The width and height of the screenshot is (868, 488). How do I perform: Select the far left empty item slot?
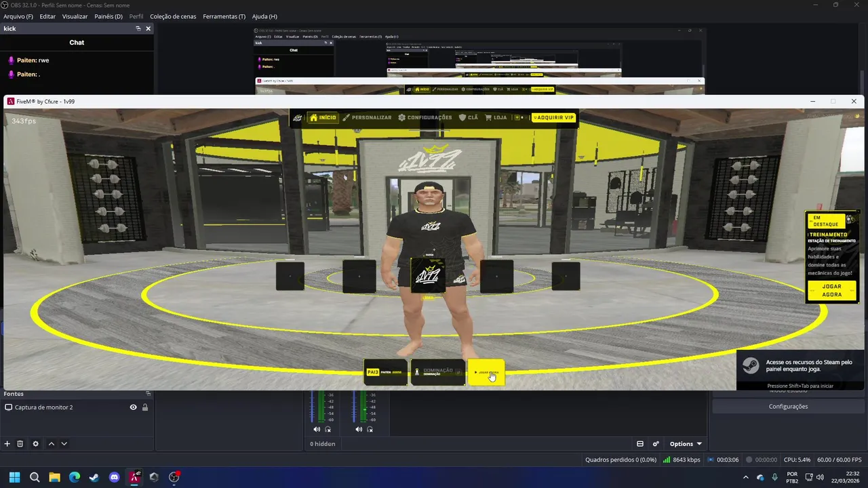[290, 277]
